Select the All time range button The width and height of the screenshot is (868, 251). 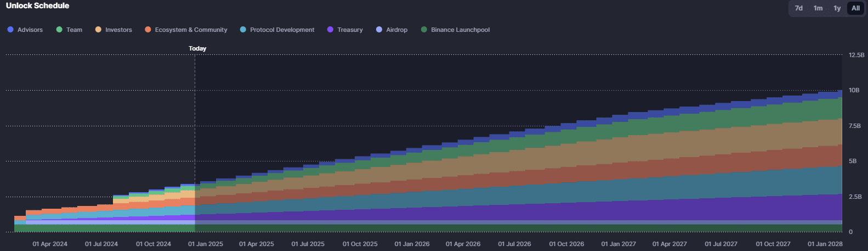[855, 8]
